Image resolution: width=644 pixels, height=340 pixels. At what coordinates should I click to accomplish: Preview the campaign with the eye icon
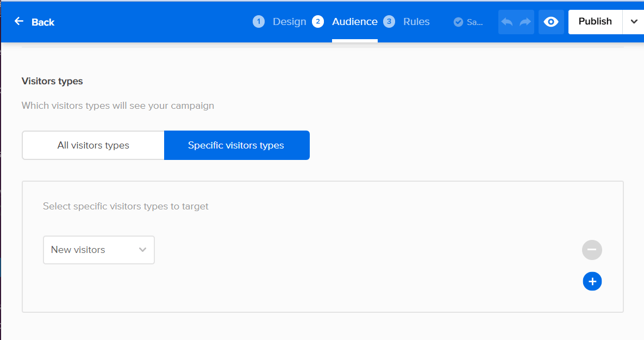pos(551,22)
